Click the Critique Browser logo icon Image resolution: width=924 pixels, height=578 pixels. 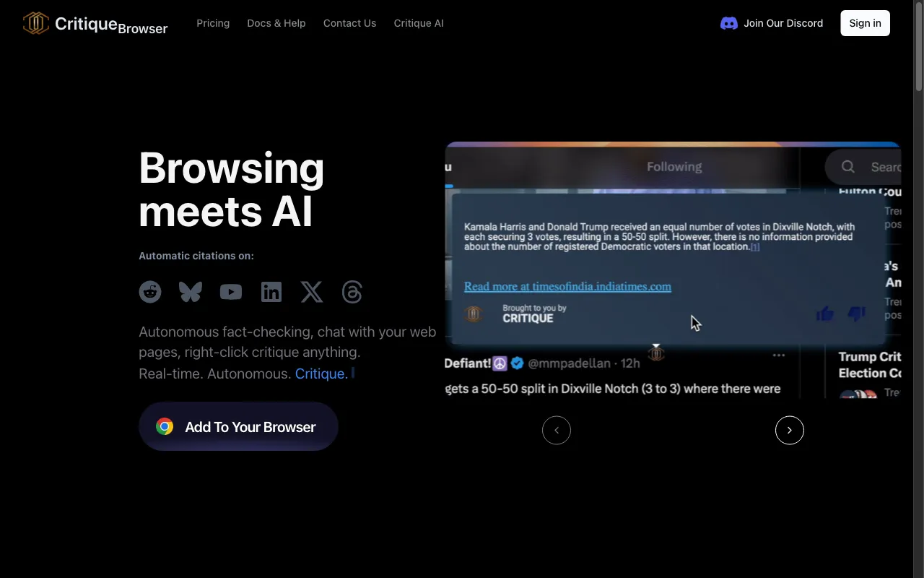(x=35, y=23)
